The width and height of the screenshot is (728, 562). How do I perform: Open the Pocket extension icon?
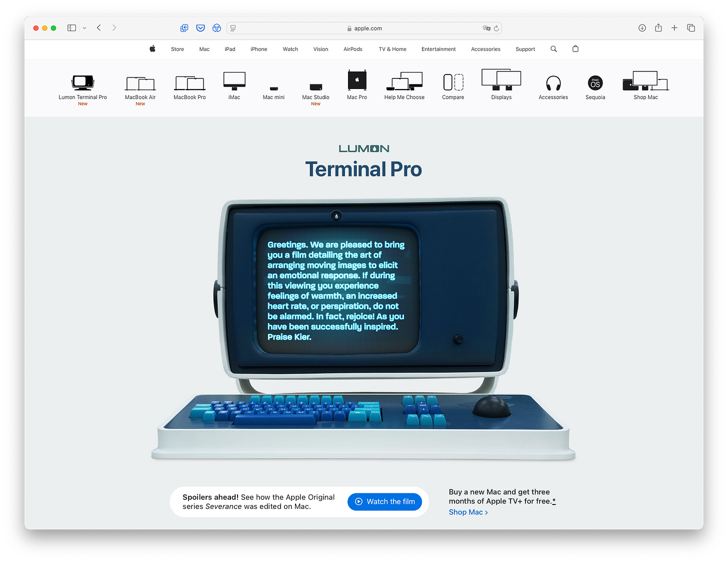coord(200,28)
